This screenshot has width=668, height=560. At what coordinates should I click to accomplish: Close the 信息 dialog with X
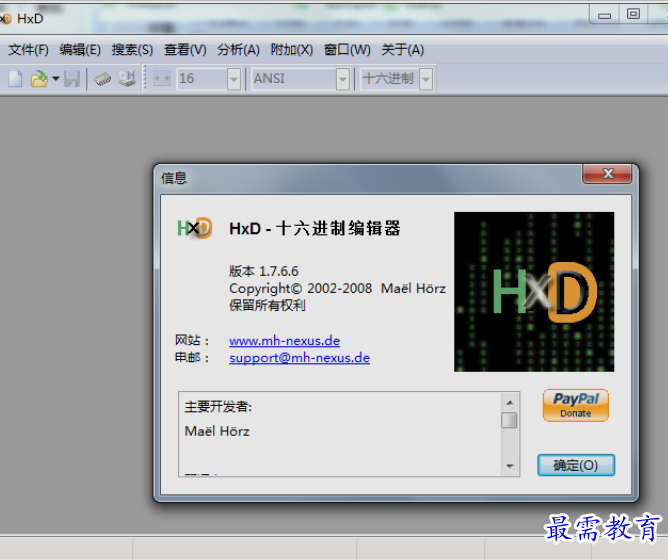[607, 173]
